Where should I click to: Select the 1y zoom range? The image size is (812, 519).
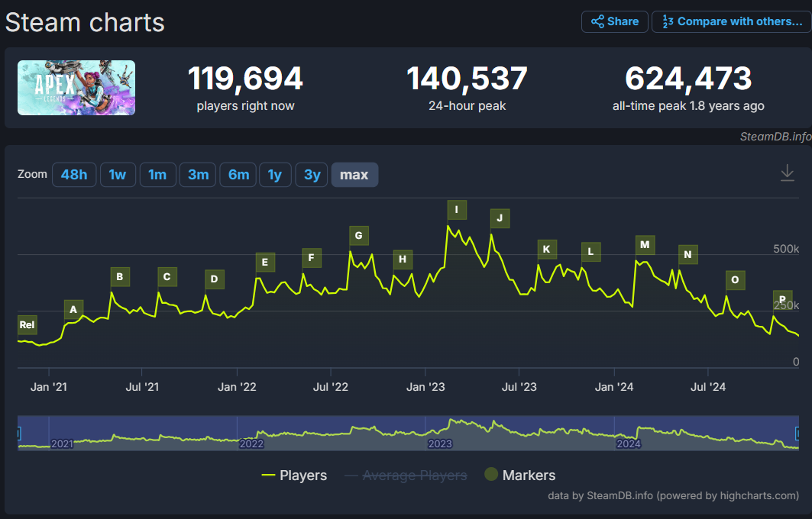pyautogui.click(x=275, y=175)
